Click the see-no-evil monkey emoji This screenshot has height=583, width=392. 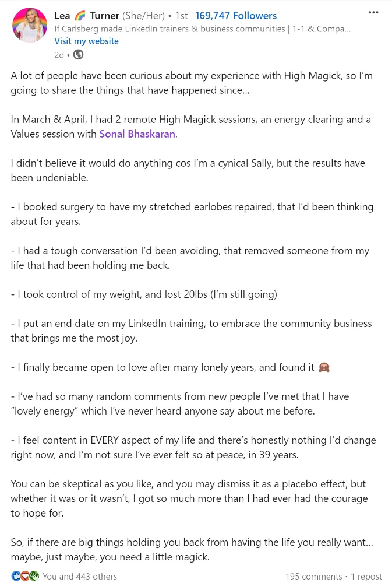click(324, 368)
